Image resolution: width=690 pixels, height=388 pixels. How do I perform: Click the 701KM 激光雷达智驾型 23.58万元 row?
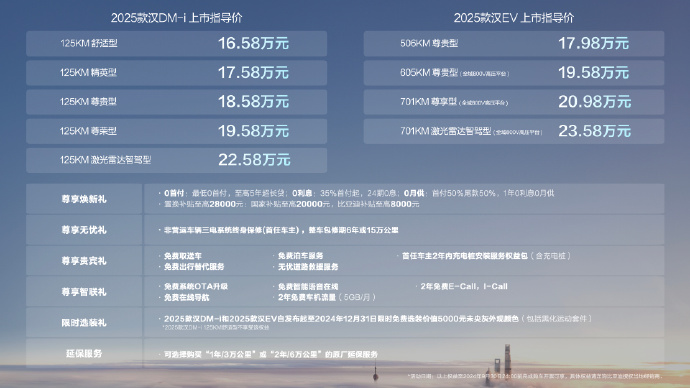(x=514, y=131)
